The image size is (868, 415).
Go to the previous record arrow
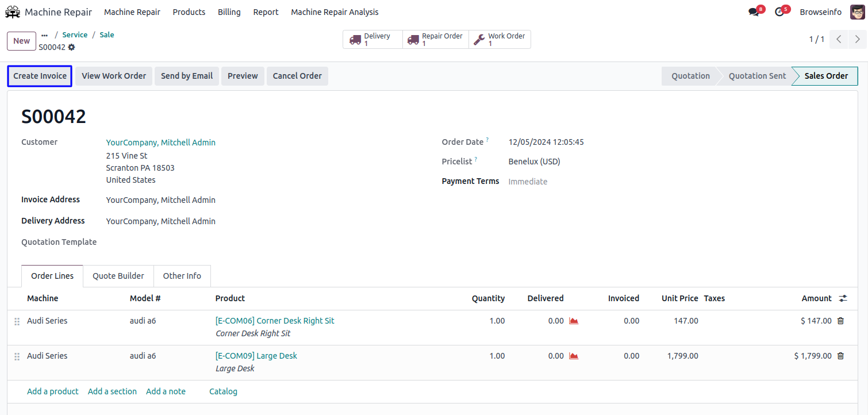[839, 39]
